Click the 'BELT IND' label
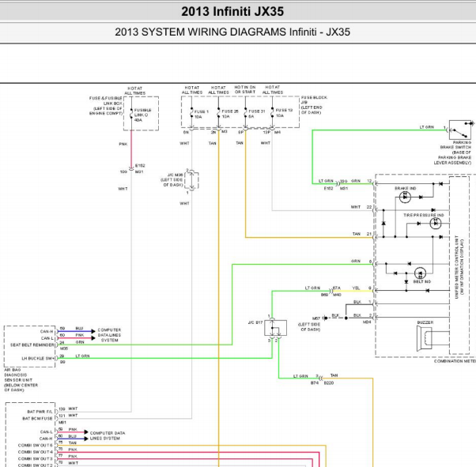 (422, 281)
